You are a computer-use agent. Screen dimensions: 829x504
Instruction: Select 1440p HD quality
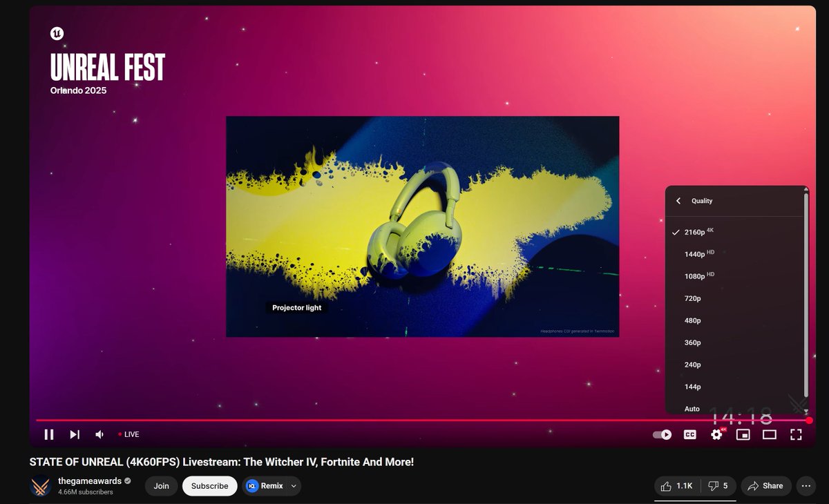pyautogui.click(x=734, y=254)
